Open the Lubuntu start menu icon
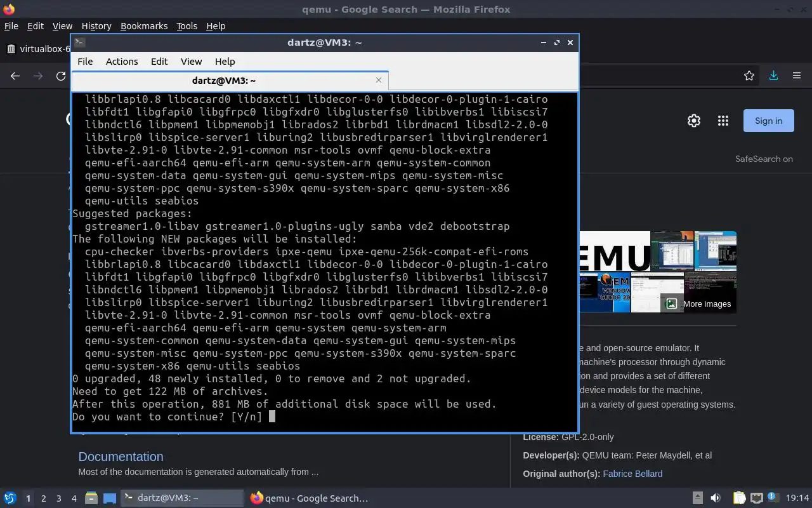The height and width of the screenshot is (508, 812). tap(10, 498)
